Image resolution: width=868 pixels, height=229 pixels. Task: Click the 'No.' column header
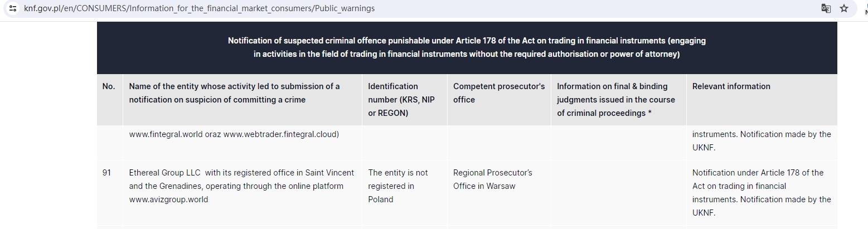(109, 86)
